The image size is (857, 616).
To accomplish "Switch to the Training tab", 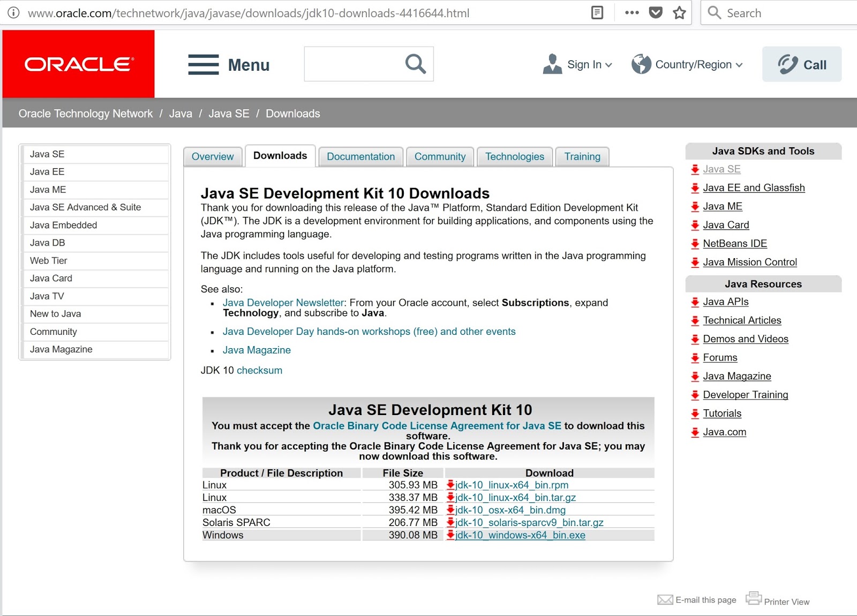I will (582, 156).
